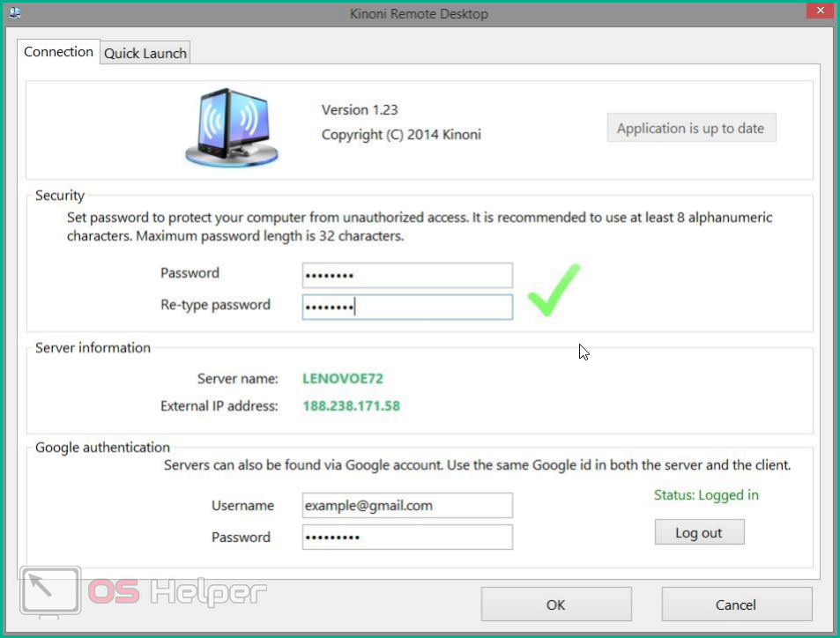Open the Quick Launch tab
This screenshot has width=840, height=638.
click(x=145, y=53)
